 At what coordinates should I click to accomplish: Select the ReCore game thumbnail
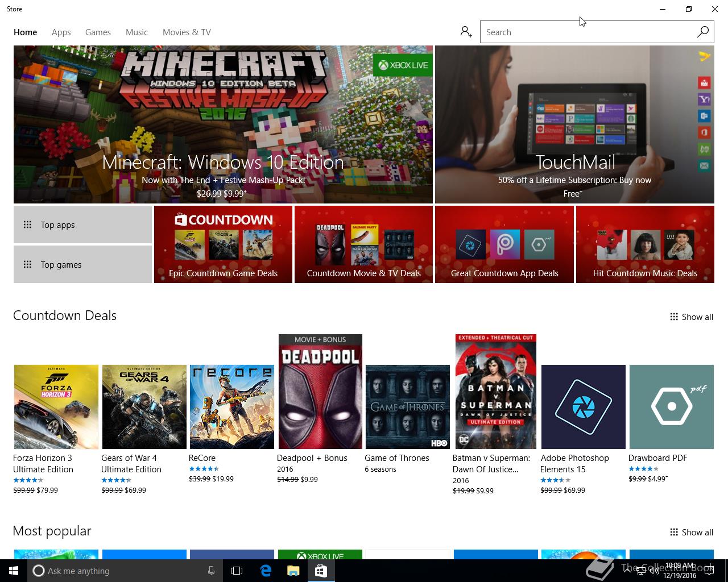pyautogui.click(x=232, y=407)
